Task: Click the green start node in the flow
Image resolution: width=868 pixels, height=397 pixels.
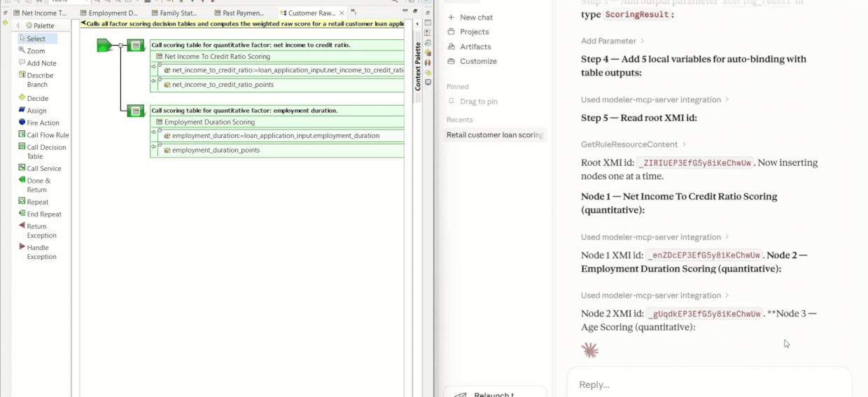Action: coord(104,46)
